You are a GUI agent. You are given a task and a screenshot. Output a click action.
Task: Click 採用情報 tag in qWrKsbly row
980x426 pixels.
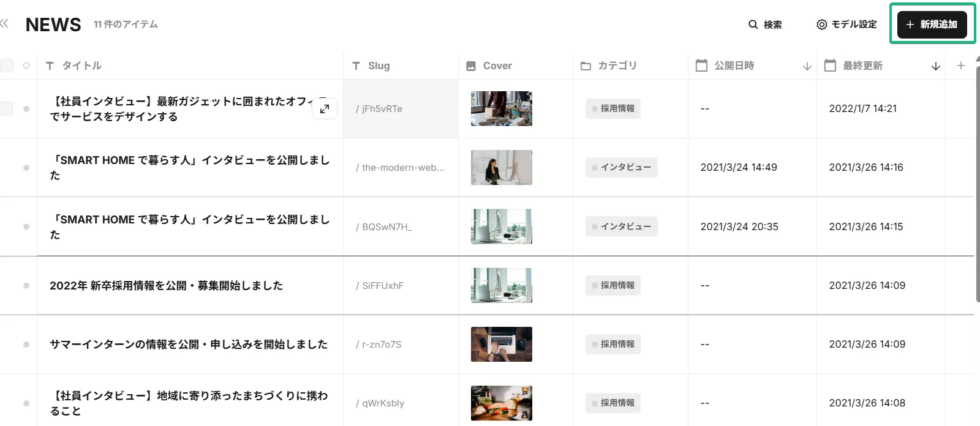pos(613,403)
